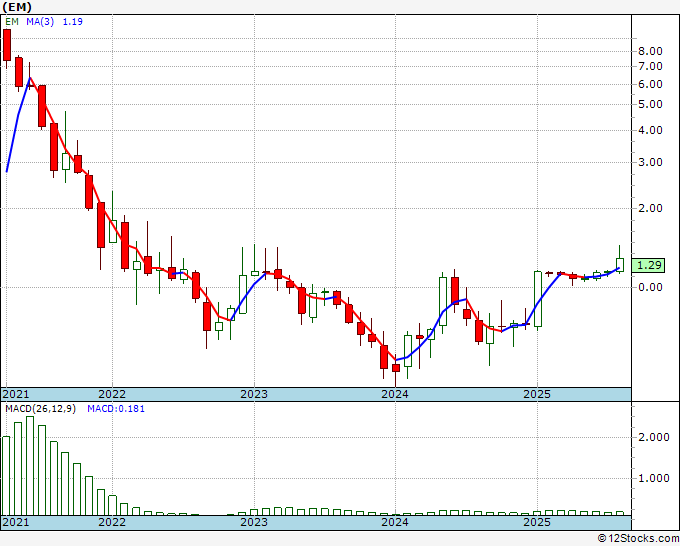Click the large green candlestick at 2025 start
Viewport: 680px width, 546px height.
click(538, 299)
